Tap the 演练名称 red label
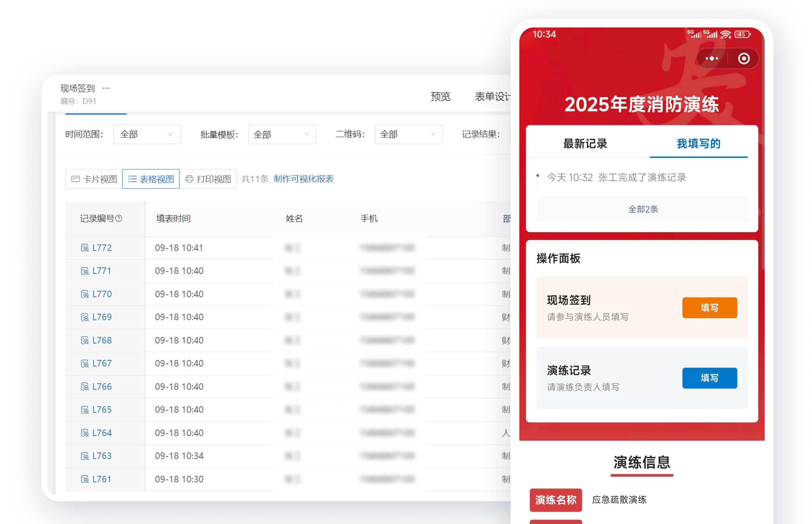The image size is (812, 524). click(556, 500)
